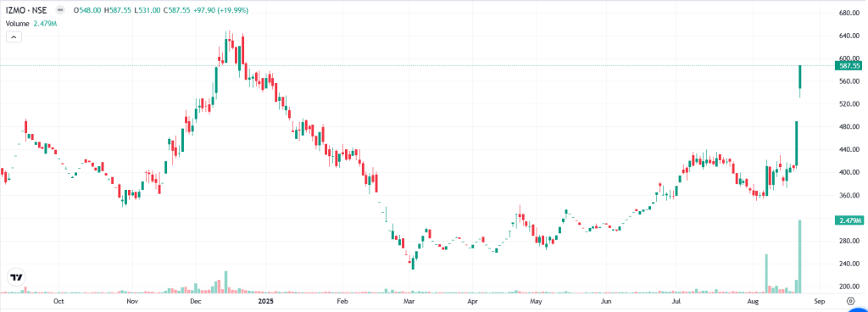
Task: Click the 520.00 price axis label
Action: (849, 104)
